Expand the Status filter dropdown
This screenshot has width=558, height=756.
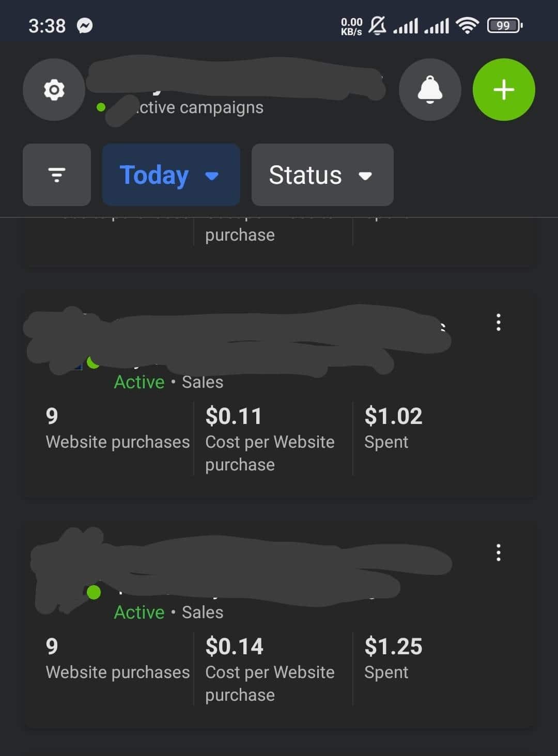tap(322, 175)
